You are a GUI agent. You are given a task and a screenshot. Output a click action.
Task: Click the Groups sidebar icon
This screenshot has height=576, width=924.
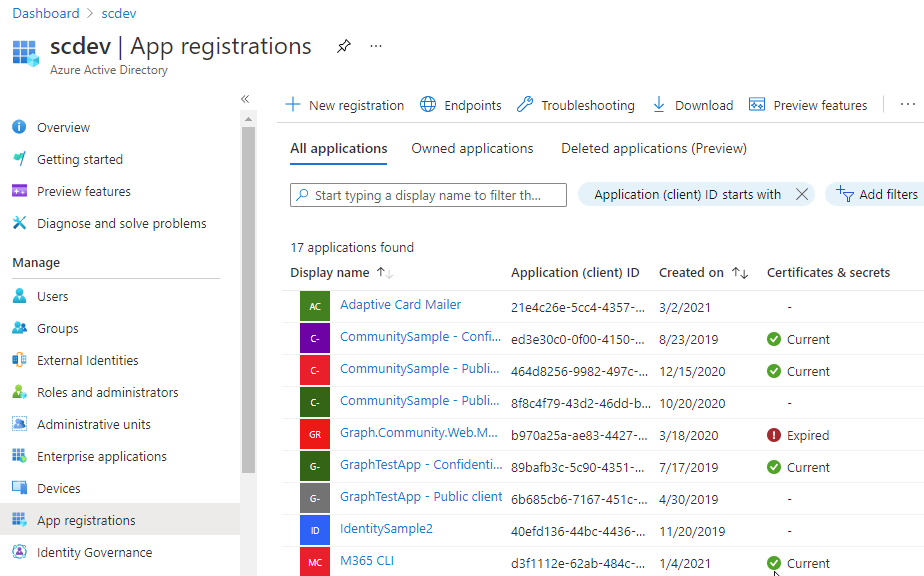[19, 328]
